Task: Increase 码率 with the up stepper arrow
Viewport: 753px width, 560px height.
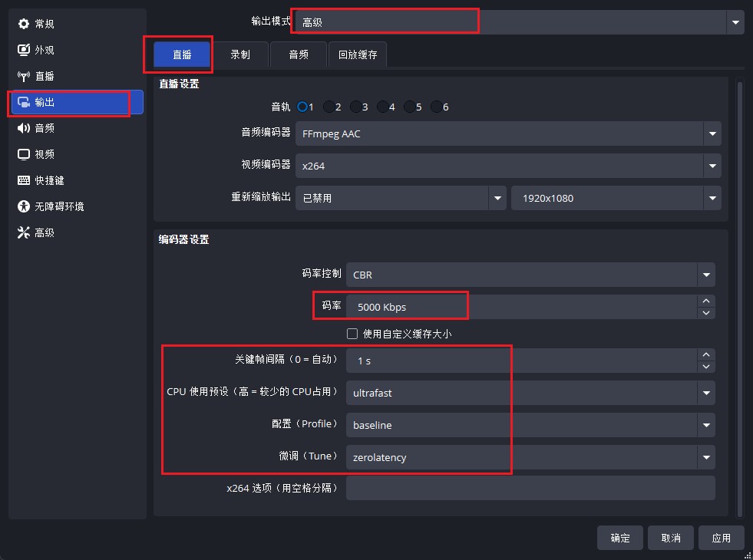Action: coord(706,301)
